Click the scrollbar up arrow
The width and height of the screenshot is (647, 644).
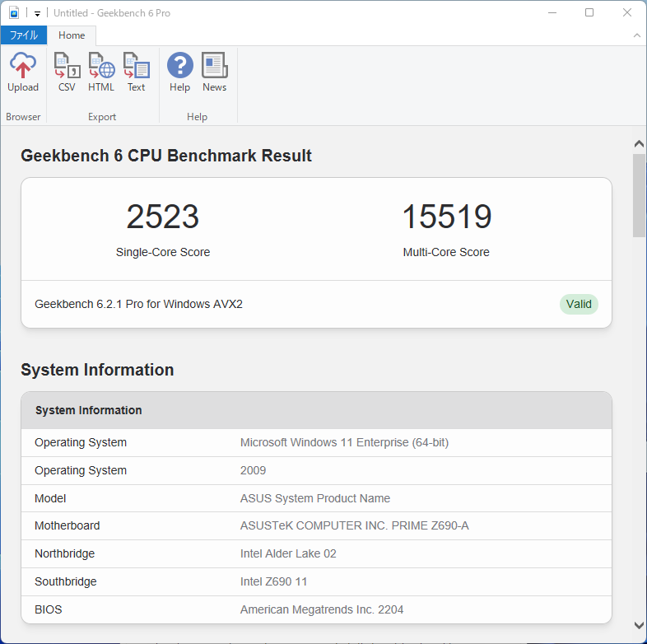639,144
